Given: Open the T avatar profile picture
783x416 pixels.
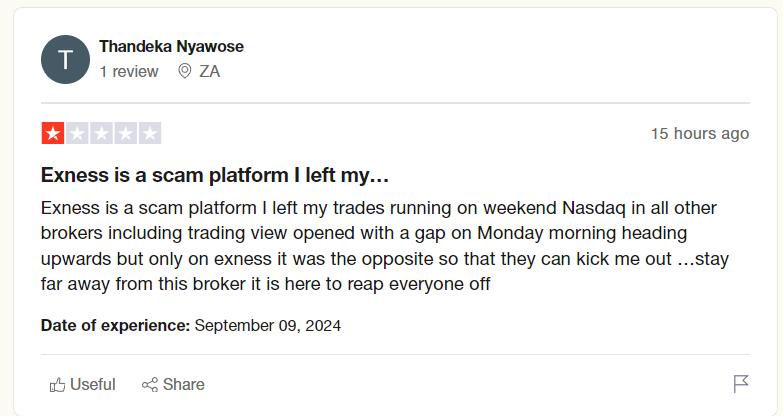Looking at the screenshot, I should coord(65,59).
